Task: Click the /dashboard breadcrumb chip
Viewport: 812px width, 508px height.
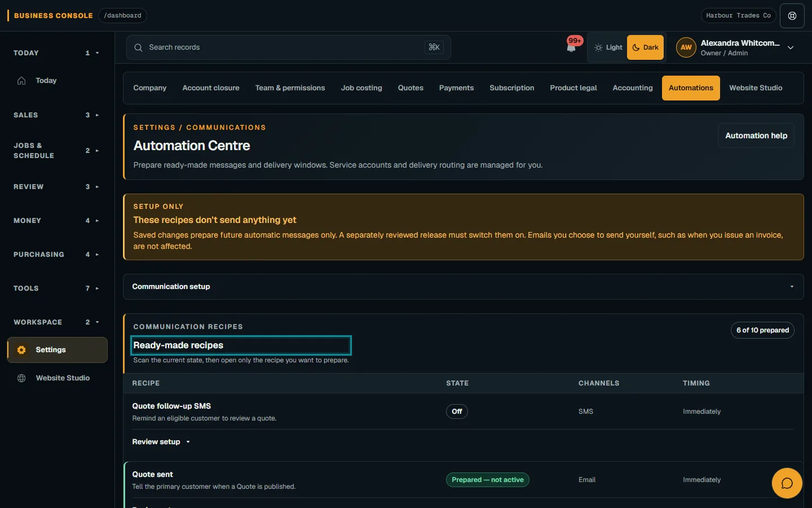Action: pos(122,16)
